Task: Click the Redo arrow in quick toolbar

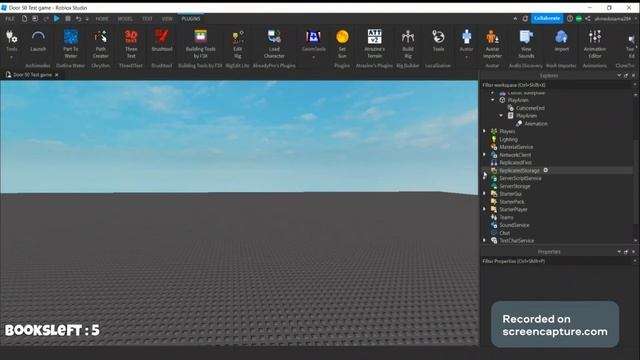Action: [x=46, y=19]
